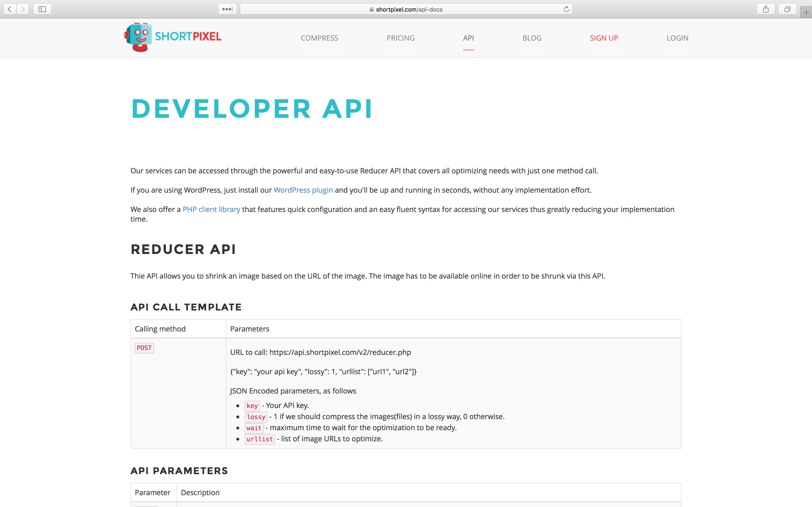The width and height of the screenshot is (812, 507).
Task: Click the SIGN UP link
Action: (604, 38)
